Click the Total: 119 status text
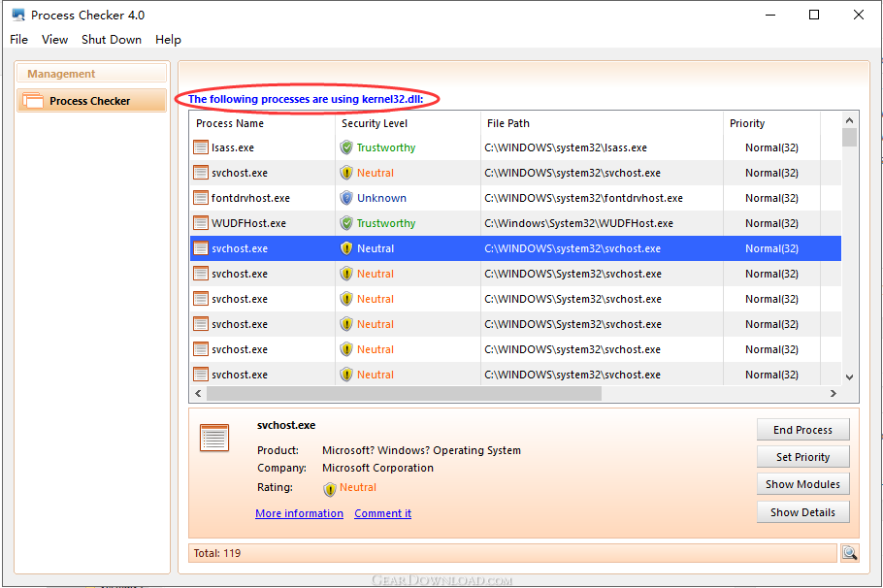Viewport: 883px width, 588px height. click(216, 553)
